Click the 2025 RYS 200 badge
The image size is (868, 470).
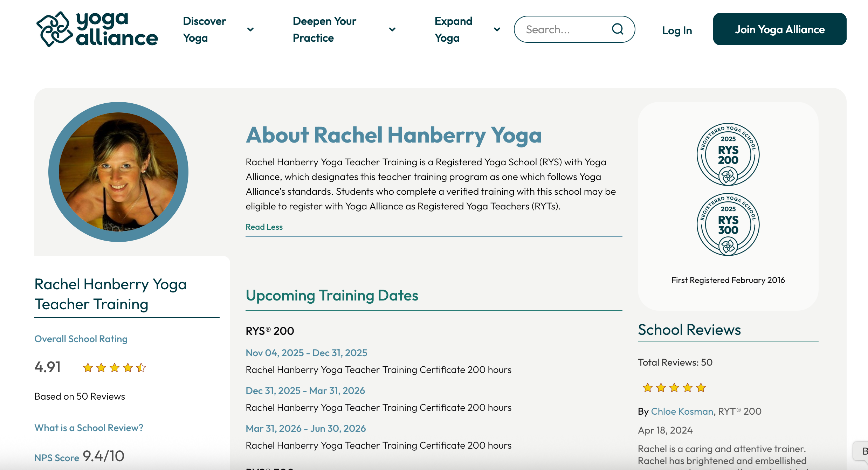click(728, 154)
